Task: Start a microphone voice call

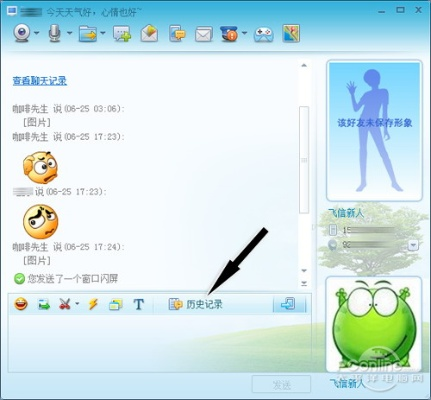Action: 55,33
